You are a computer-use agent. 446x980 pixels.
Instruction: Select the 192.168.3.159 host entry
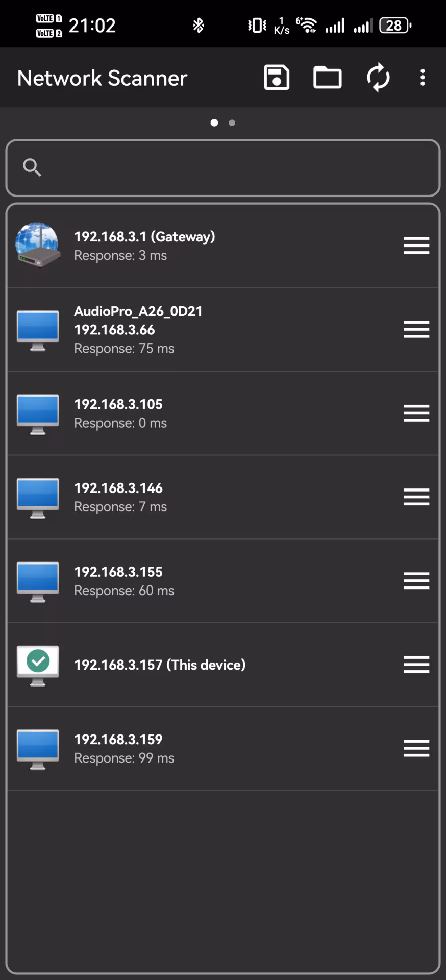coord(204,749)
